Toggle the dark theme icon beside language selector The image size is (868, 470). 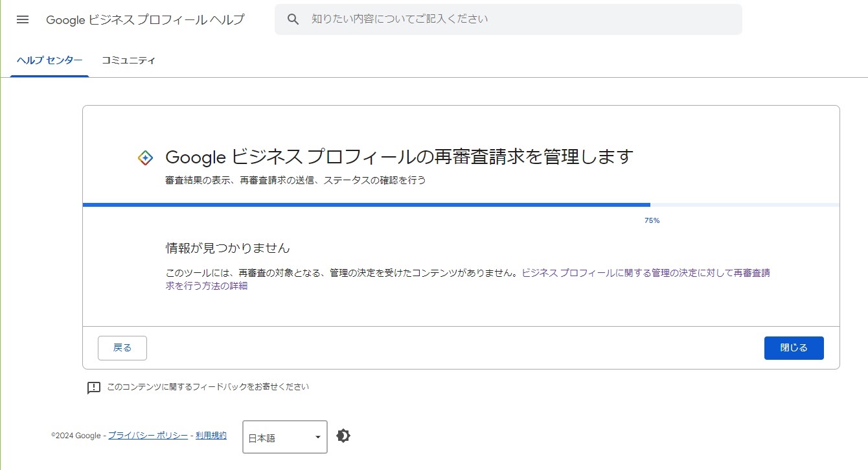pyautogui.click(x=343, y=436)
